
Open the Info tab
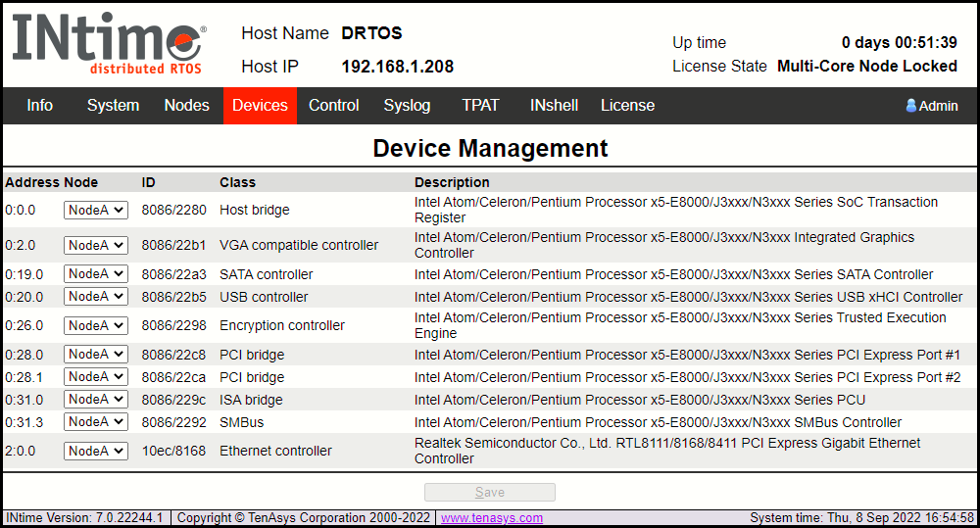tap(40, 106)
